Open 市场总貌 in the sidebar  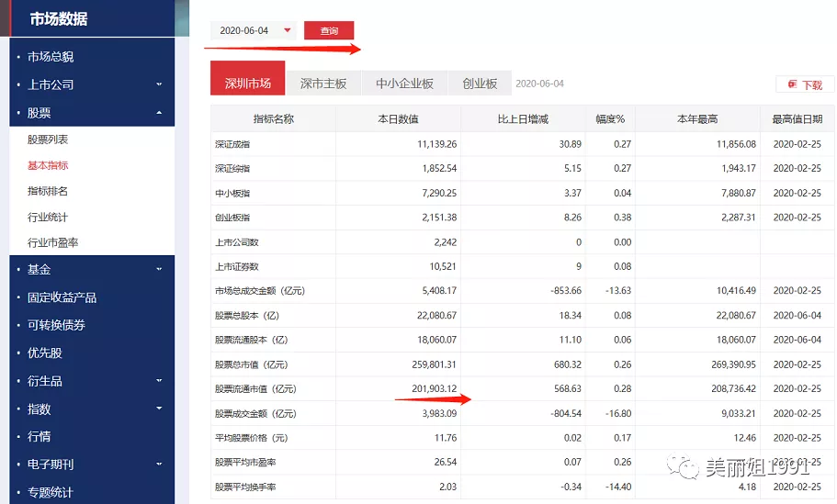[51, 57]
